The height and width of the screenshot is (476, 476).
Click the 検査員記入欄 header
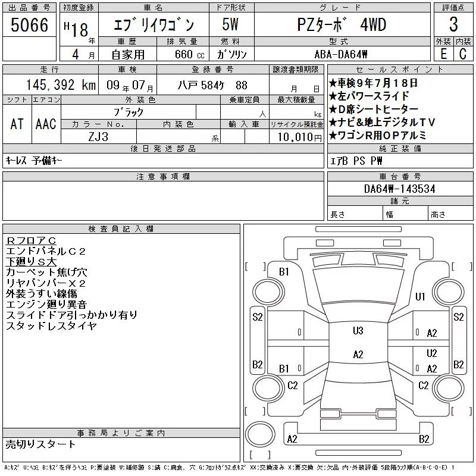[121, 228]
